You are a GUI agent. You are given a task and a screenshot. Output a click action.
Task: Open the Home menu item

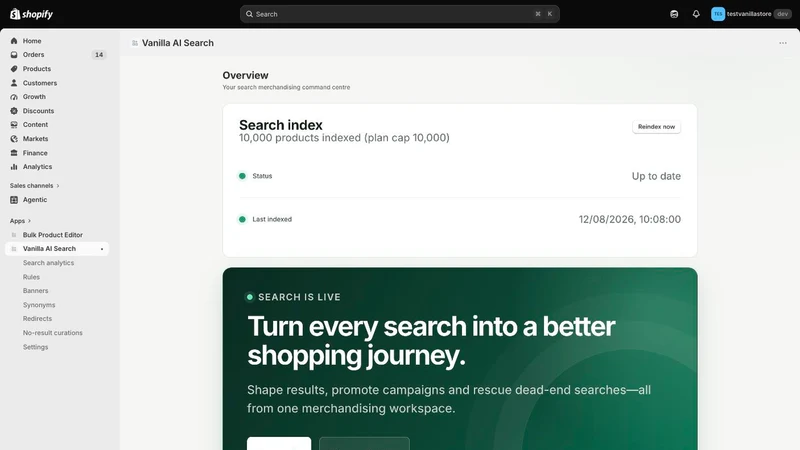click(x=32, y=41)
